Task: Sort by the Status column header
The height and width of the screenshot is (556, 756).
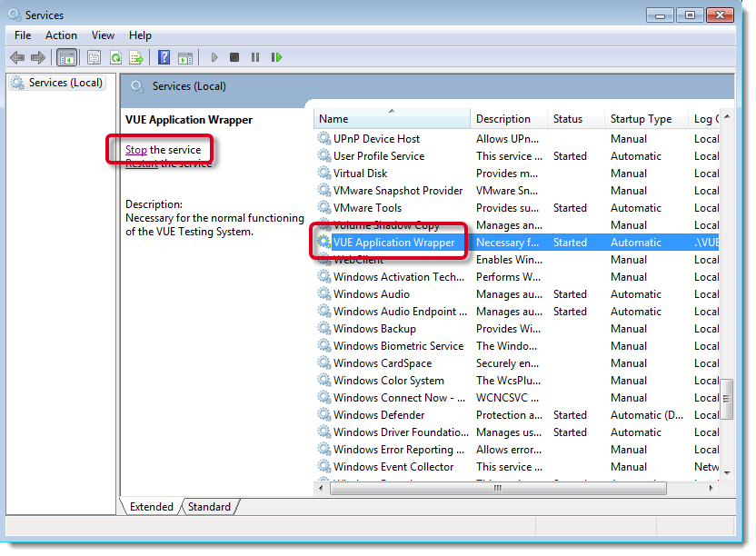Action: pyautogui.click(x=576, y=119)
